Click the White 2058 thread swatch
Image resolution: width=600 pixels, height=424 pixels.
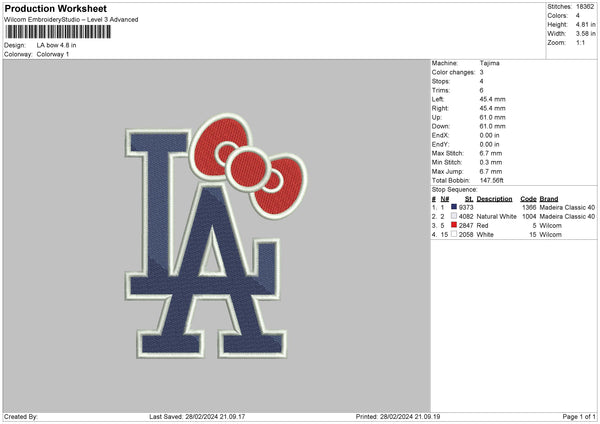(454, 234)
